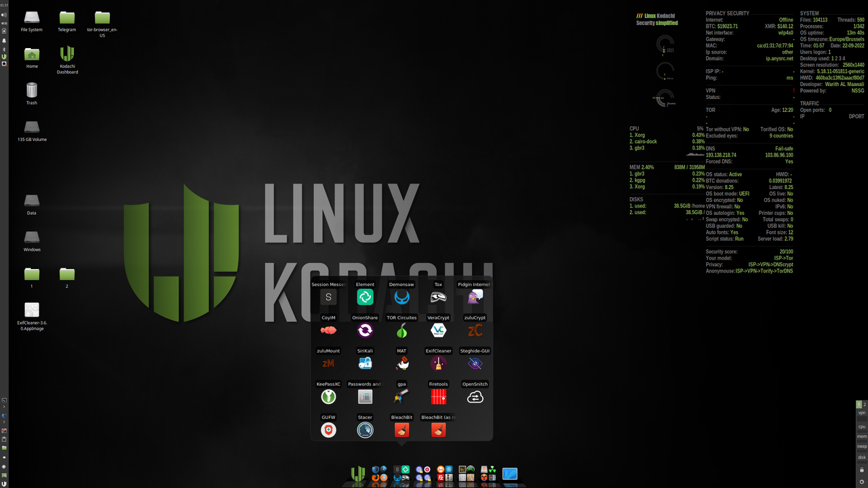Launch VeraCrypt from the popup grid
The width and height of the screenshot is (868, 488).
point(438,330)
